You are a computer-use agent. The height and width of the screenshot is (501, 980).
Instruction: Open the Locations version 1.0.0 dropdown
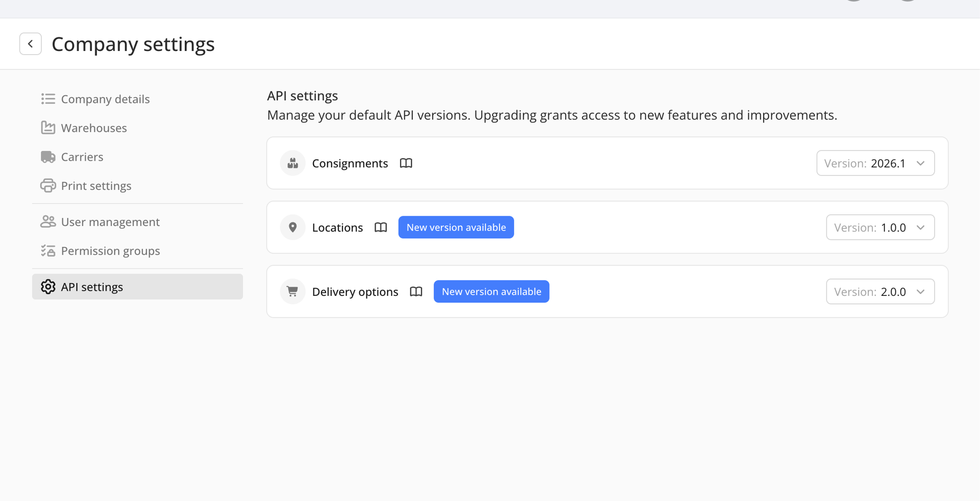tap(880, 228)
